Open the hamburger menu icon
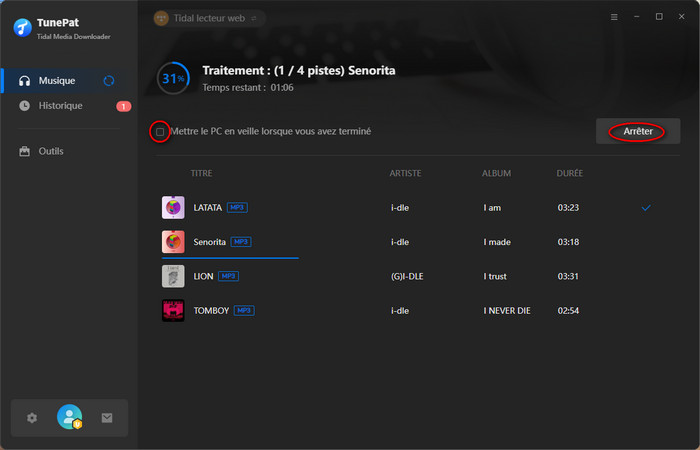The height and width of the screenshot is (450, 700). point(614,17)
